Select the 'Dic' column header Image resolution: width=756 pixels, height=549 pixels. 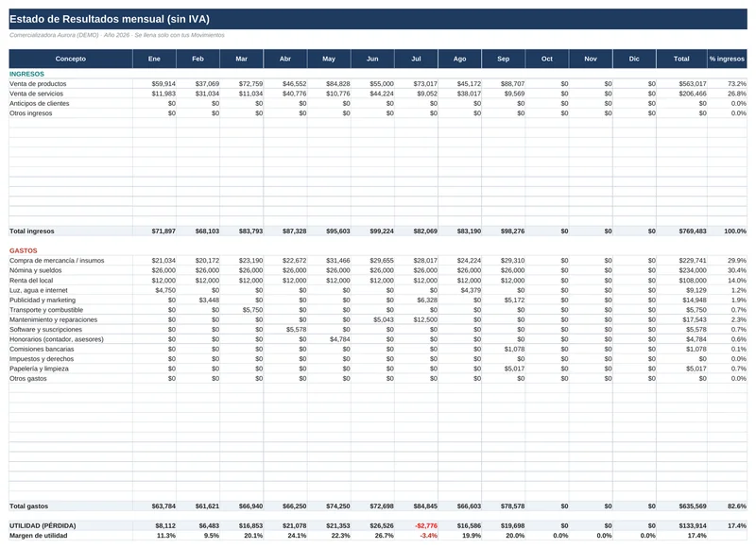[x=634, y=59]
